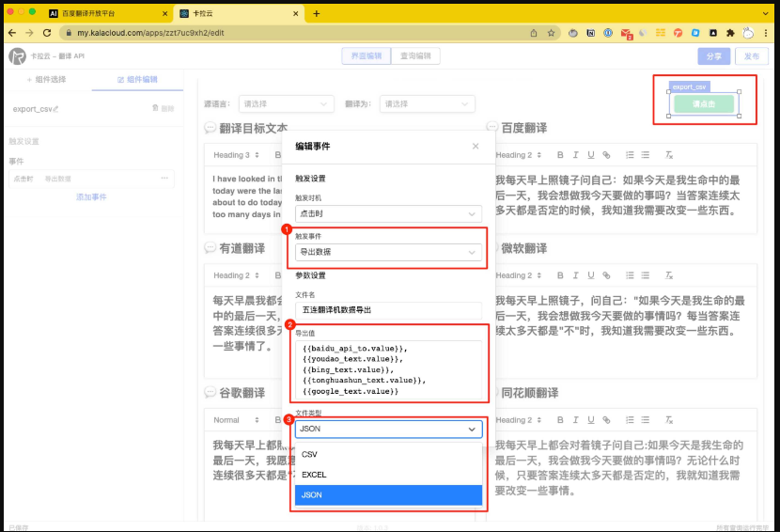Viewport: 780px width, 532px height.
Task: Apply ordered list in 同花顺翻译 editor
Action: (630, 420)
